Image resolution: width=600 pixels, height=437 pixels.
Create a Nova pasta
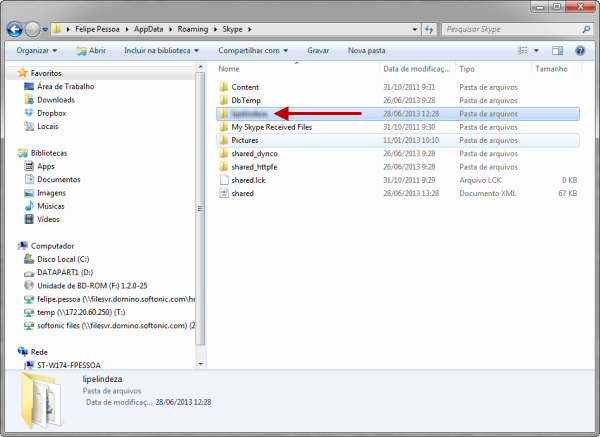pyautogui.click(x=367, y=51)
